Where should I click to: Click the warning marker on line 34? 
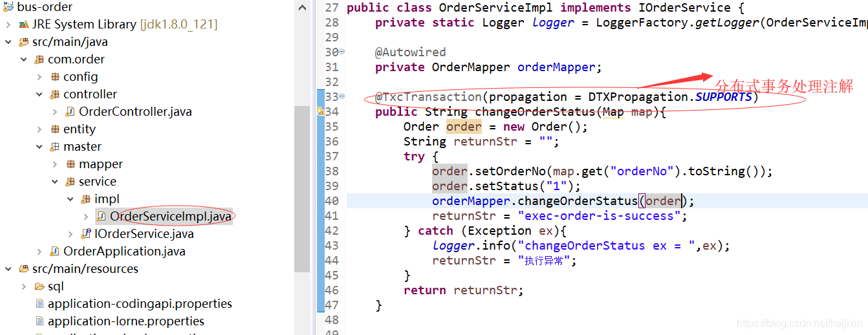click(320, 112)
